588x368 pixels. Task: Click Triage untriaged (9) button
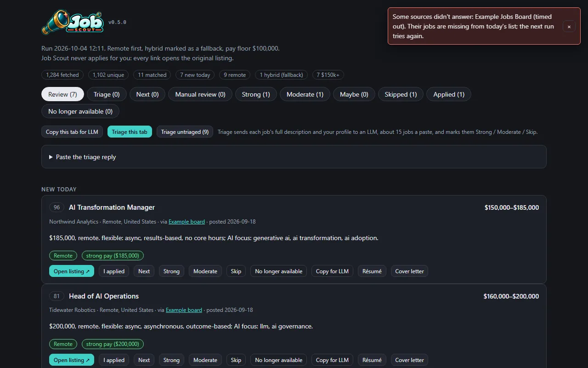(185, 132)
